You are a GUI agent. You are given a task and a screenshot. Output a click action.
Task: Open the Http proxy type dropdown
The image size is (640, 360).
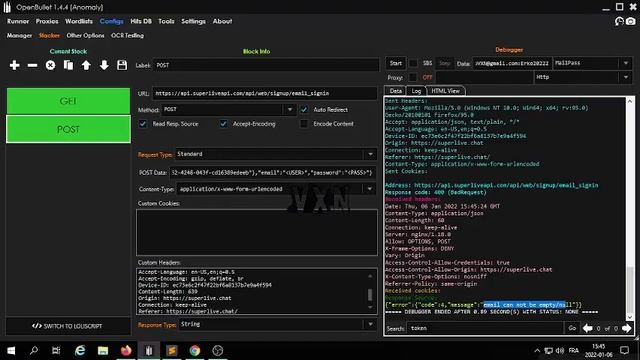pos(626,77)
